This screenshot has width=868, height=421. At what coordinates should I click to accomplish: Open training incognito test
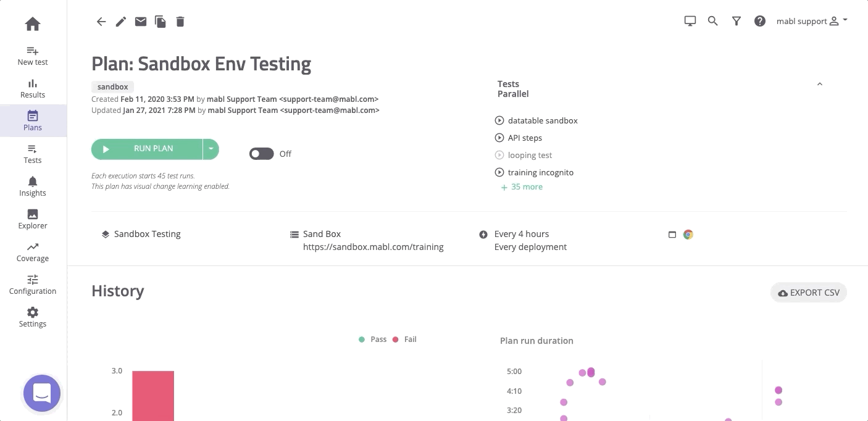tap(541, 172)
